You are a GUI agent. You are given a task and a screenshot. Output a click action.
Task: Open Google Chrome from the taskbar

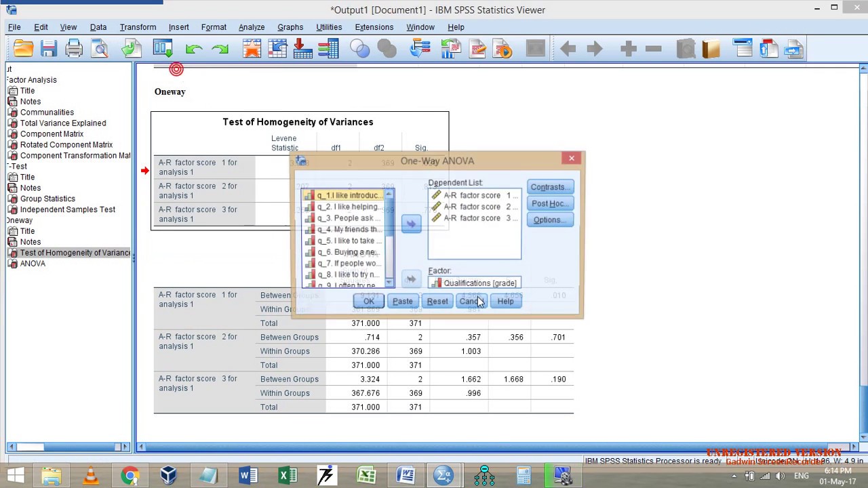tap(130, 476)
